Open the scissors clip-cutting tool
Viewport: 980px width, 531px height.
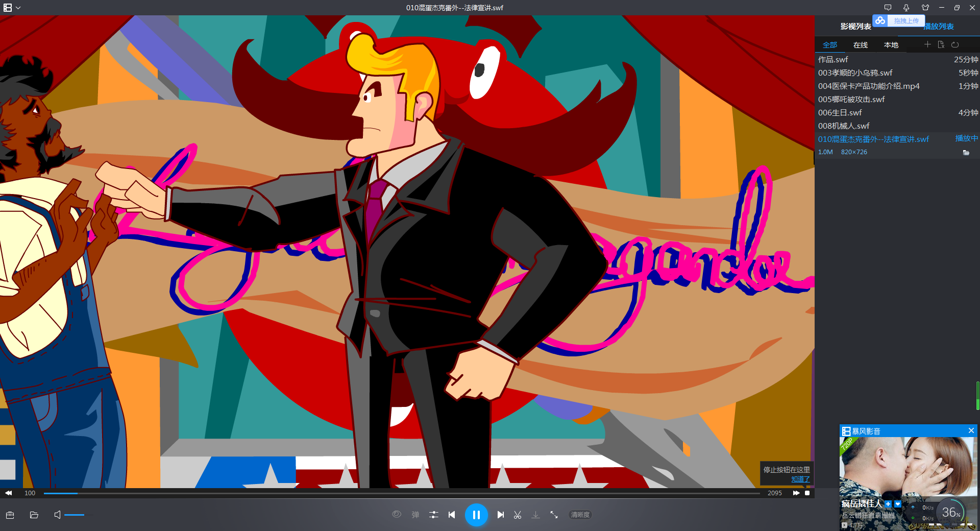click(x=518, y=515)
